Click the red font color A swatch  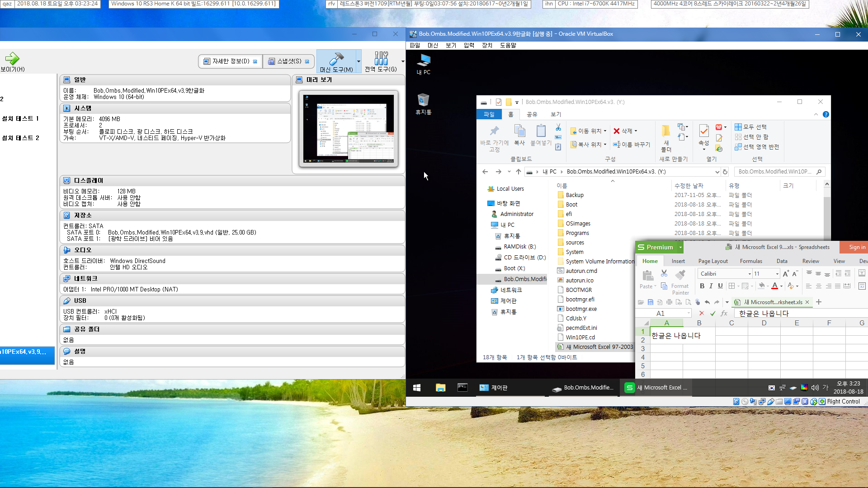tap(774, 286)
